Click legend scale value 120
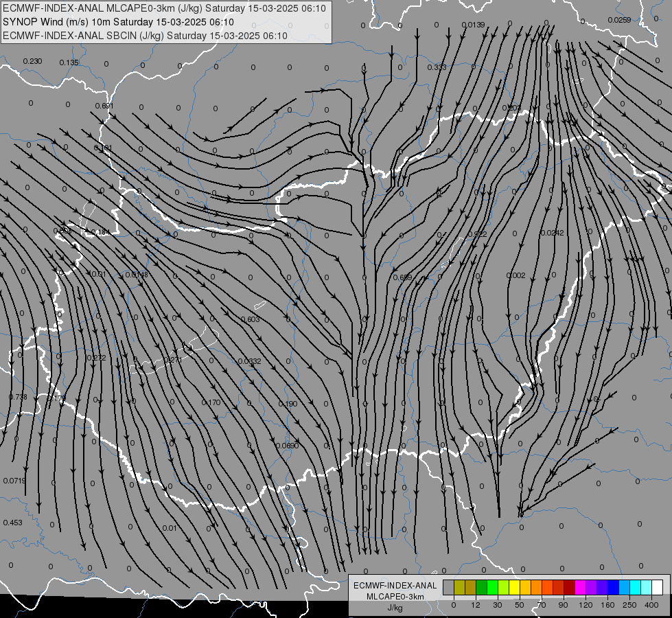 coord(586,605)
